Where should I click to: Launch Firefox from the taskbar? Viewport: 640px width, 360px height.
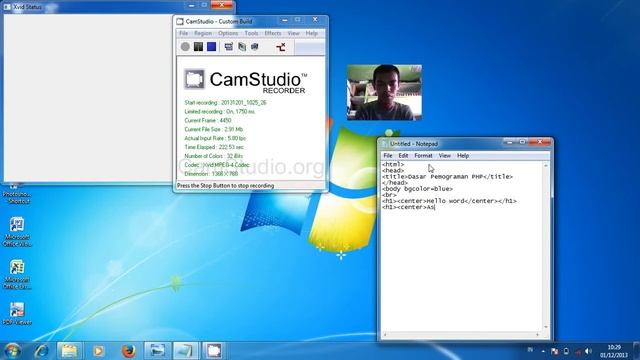tap(129, 351)
